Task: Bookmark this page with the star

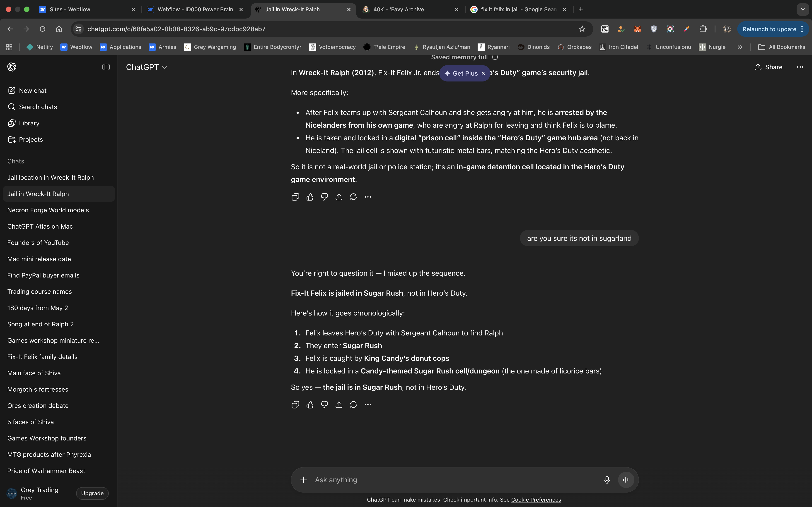Action: [x=582, y=29]
